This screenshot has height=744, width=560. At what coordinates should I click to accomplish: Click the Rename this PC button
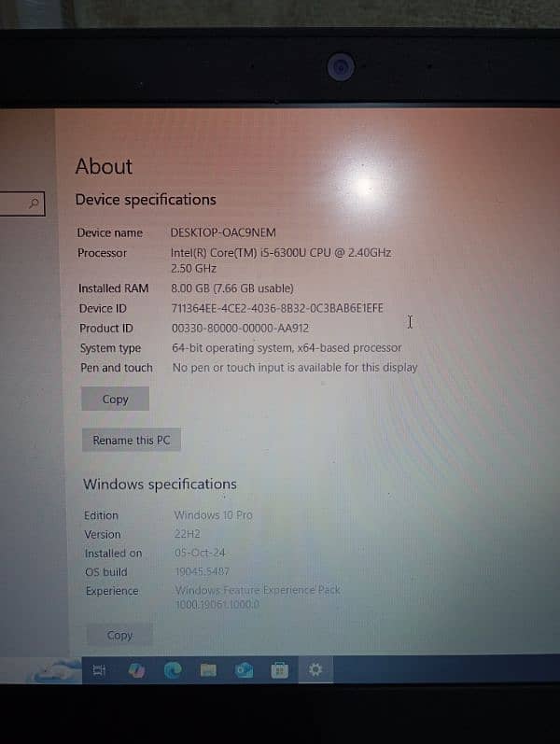132,441
